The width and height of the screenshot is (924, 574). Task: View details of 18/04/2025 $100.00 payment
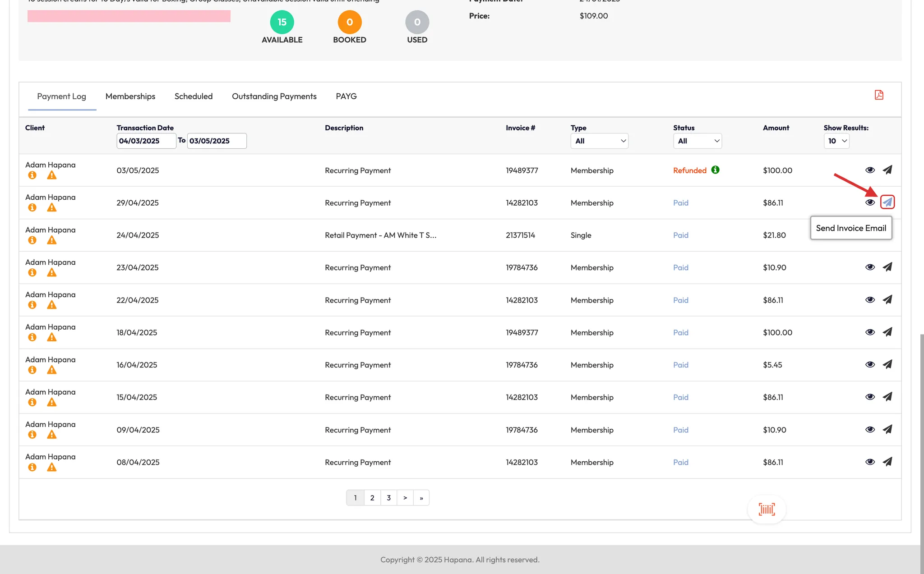pos(870,332)
